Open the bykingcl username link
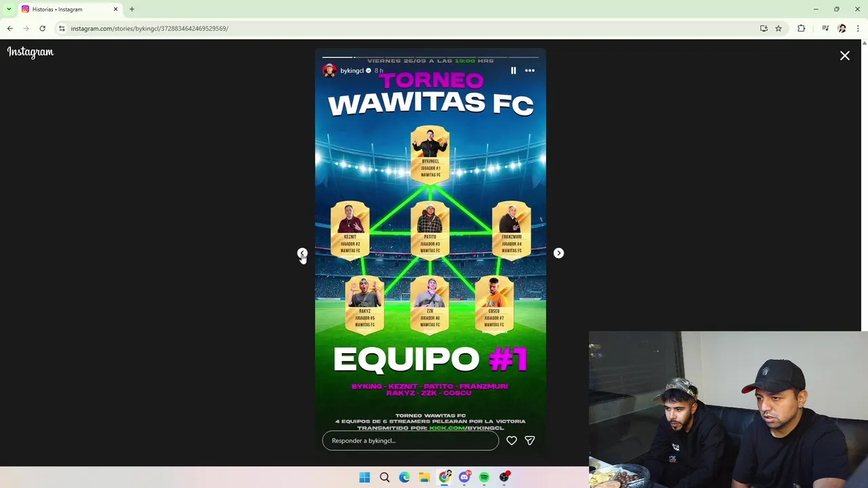The image size is (868, 488). click(x=352, y=70)
